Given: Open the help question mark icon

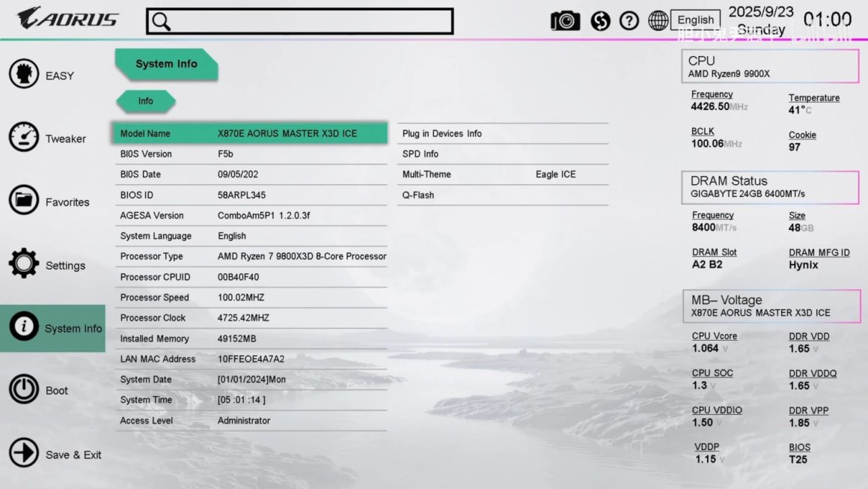Looking at the screenshot, I should pos(629,21).
